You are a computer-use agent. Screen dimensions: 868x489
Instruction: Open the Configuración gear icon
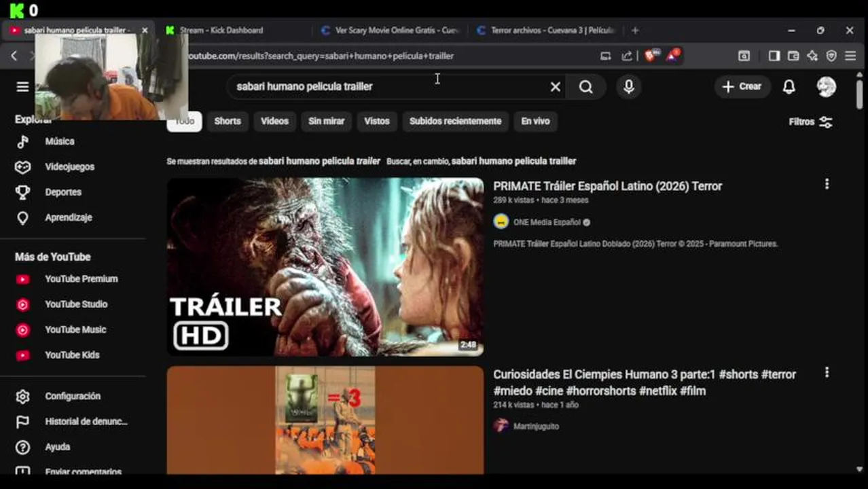(22, 396)
